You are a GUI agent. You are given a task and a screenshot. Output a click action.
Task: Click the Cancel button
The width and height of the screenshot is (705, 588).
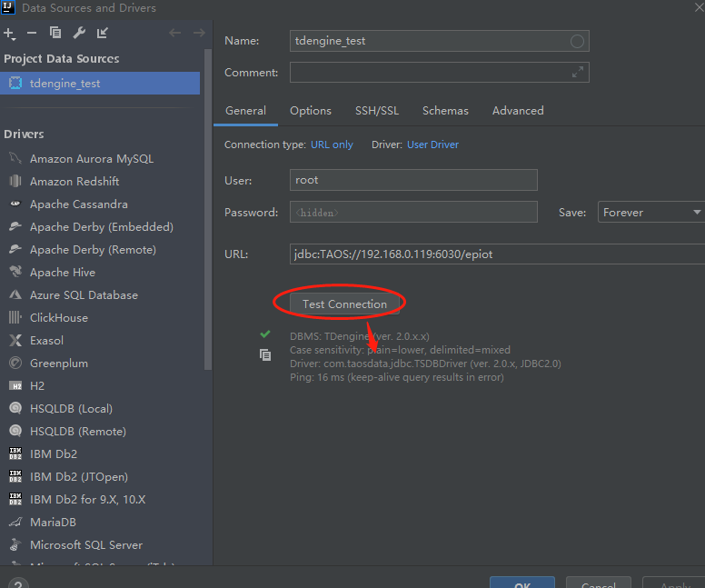(599, 583)
